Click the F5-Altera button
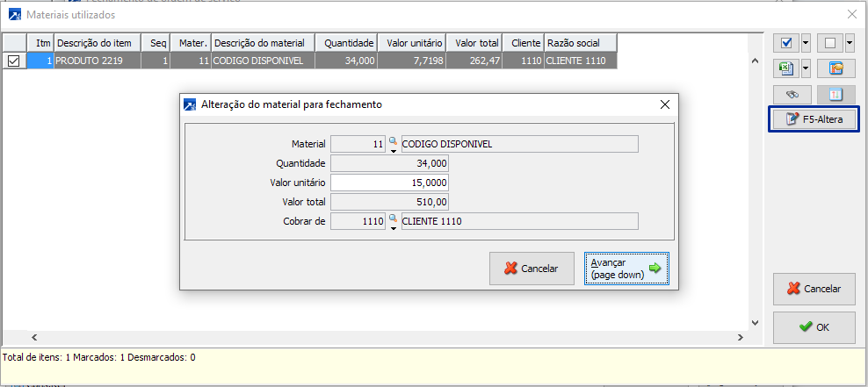 coord(814,118)
